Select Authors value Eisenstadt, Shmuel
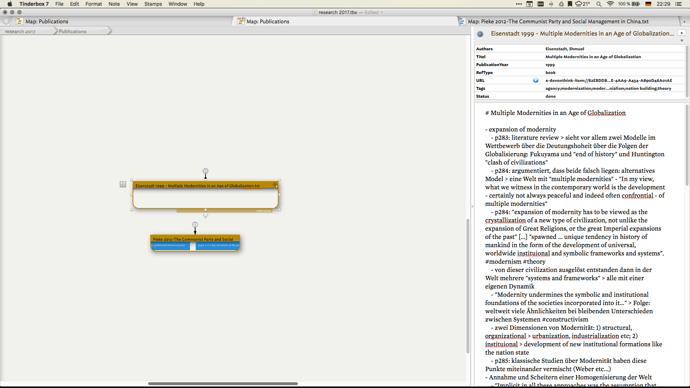Image resolution: width=690 pixels, height=388 pixels. (x=565, y=49)
